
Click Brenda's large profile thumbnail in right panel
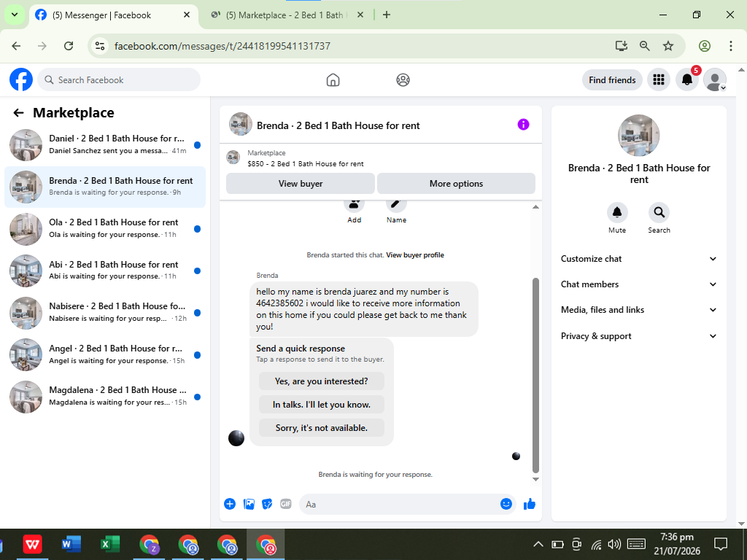pyautogui.click(x=638, y=135)
